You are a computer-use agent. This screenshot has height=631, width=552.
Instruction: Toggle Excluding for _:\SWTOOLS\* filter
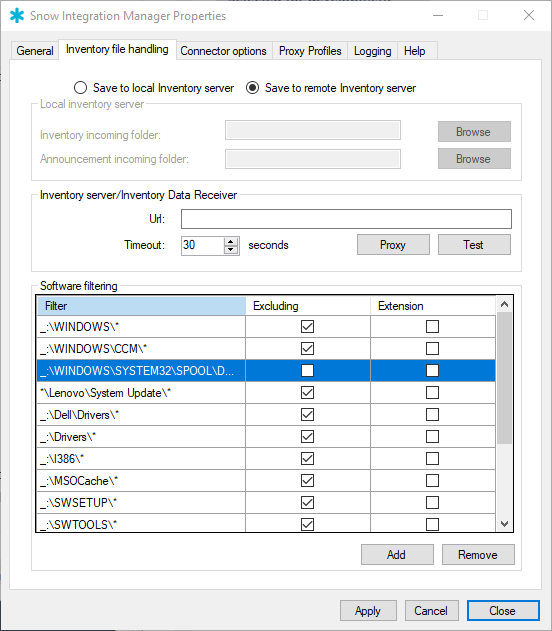(x=307, y=524)
